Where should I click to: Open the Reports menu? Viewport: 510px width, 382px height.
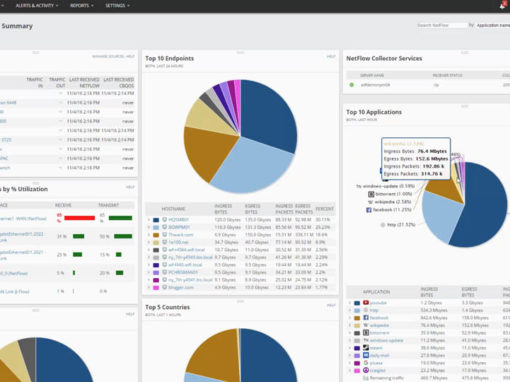[x=82, y=6]
